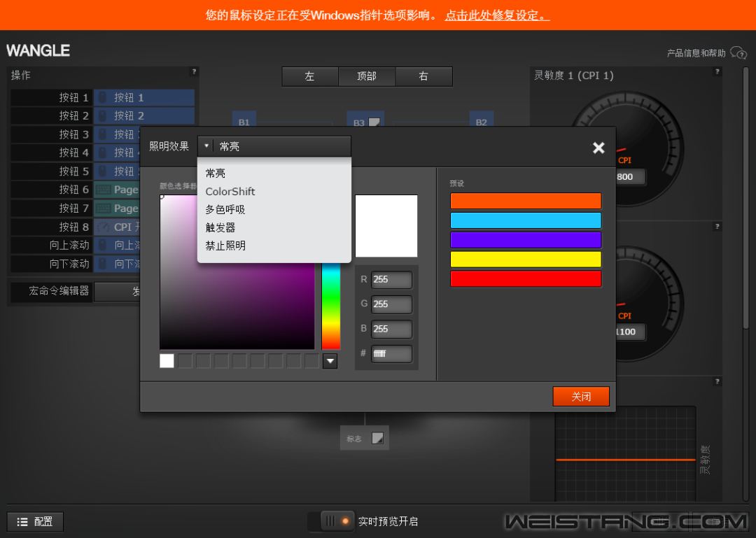Click the B1 button marker
Screen dimensions: 756x538
point(244,120)
